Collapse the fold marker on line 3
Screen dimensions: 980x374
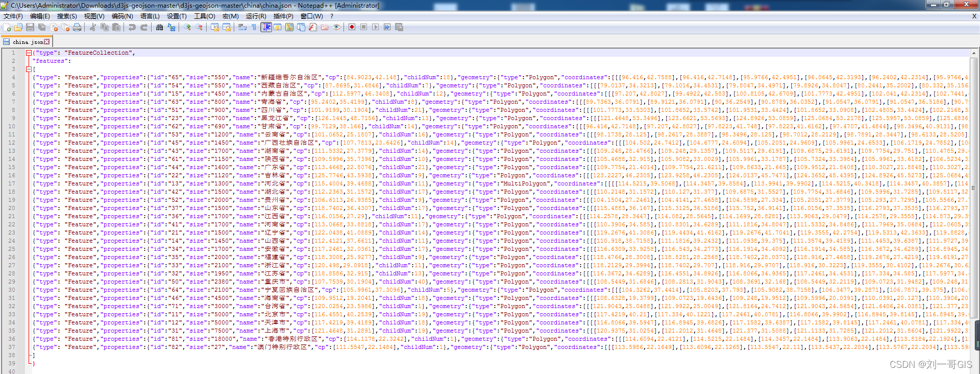29,69
